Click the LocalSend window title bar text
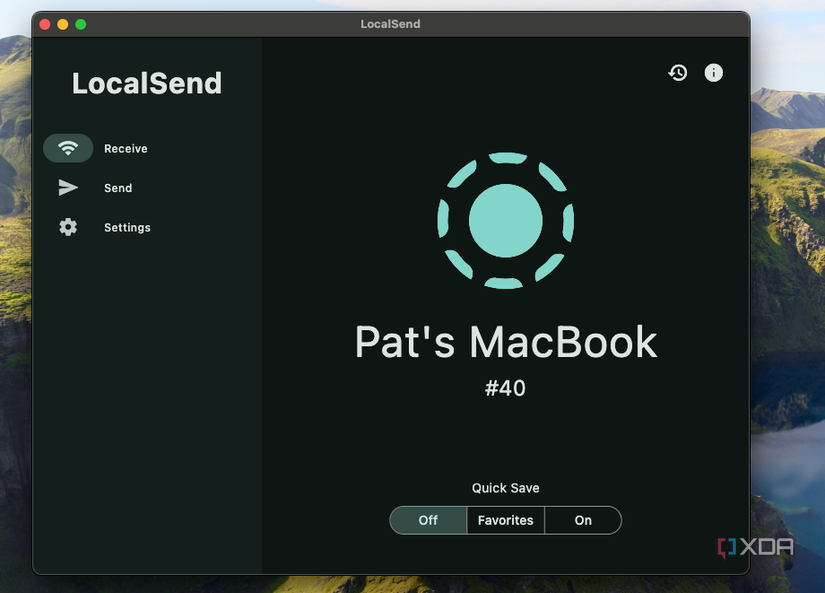The width and height of the screenshot is (825, 593). tap(390, 24)
